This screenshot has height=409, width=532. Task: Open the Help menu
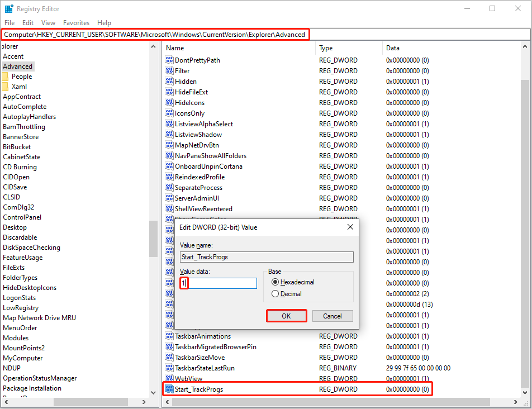click(104, 23)
